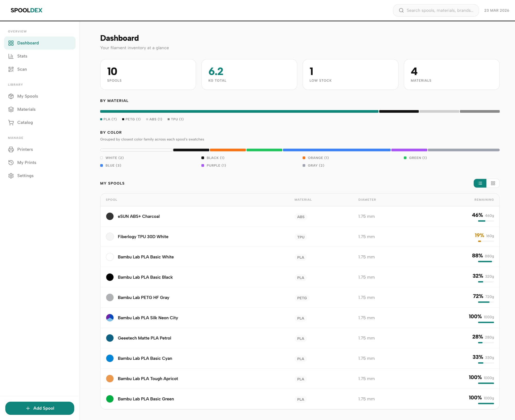This screenshot has width=515, height=420.
Task: Click the Dashboard grid icon in sidebar
Action: (x=11, y=43)
